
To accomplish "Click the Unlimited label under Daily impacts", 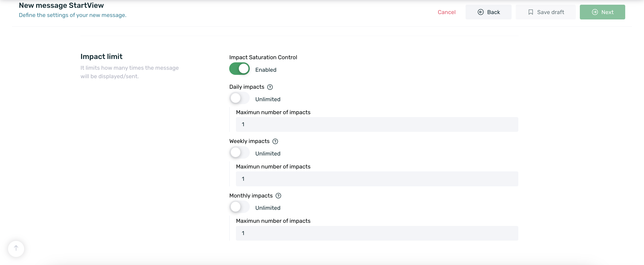I will (267, 99).
